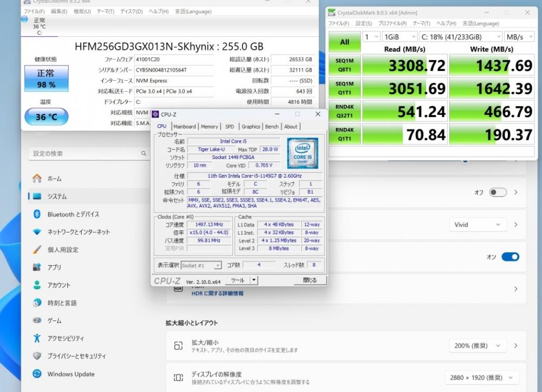The width and height of the screenshot is (542, 392).
Task: Expand the Vivid row chevron
Action: (516, 224)
